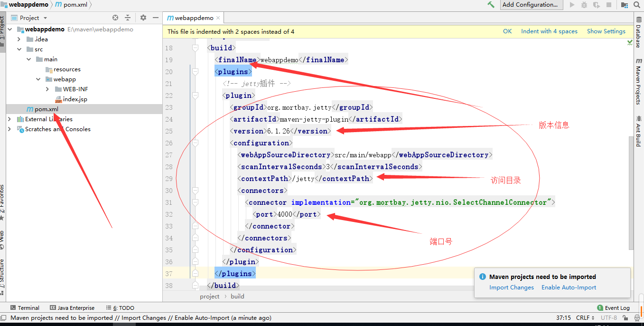Click the Run play icon
644x326 pixels.
(572, 5)
